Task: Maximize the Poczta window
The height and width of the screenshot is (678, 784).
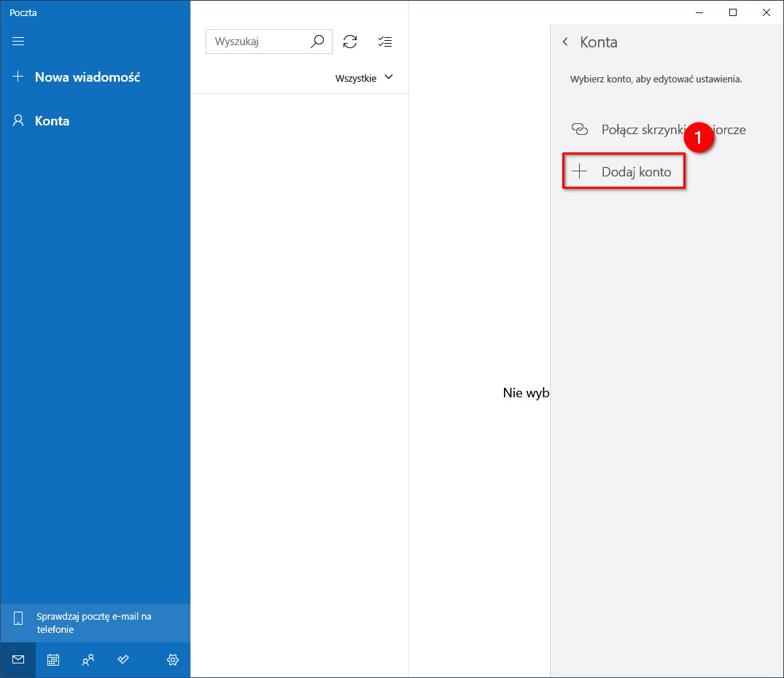Action: coord(733,12)
